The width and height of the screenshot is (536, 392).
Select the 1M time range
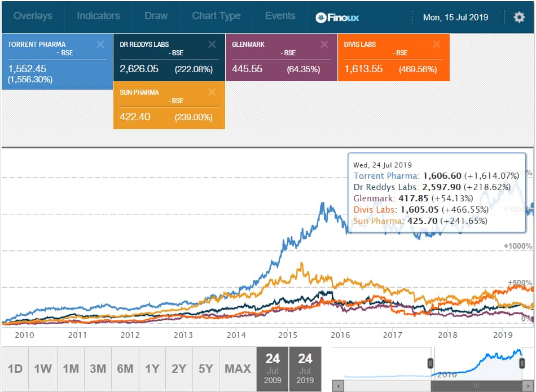71,369
